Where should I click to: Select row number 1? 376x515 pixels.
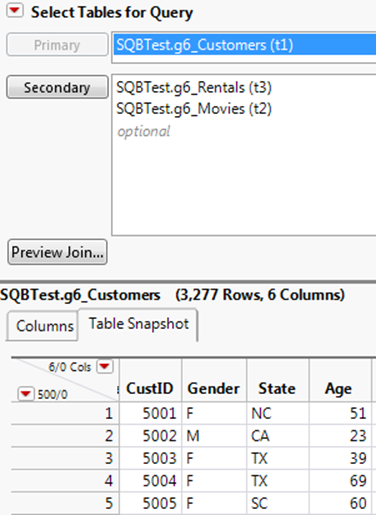65,413
